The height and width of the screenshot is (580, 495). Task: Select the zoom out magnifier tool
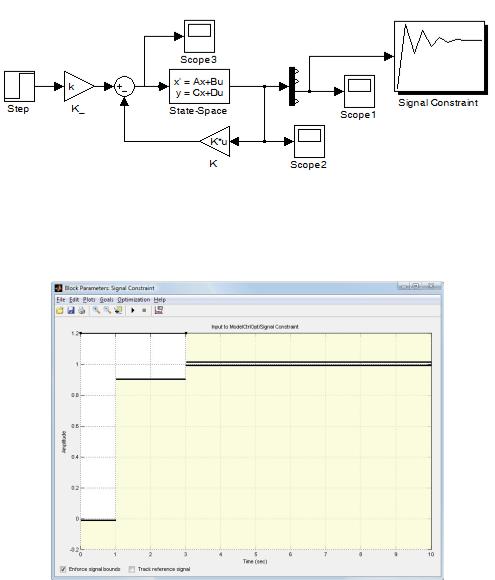click(108, 310)
